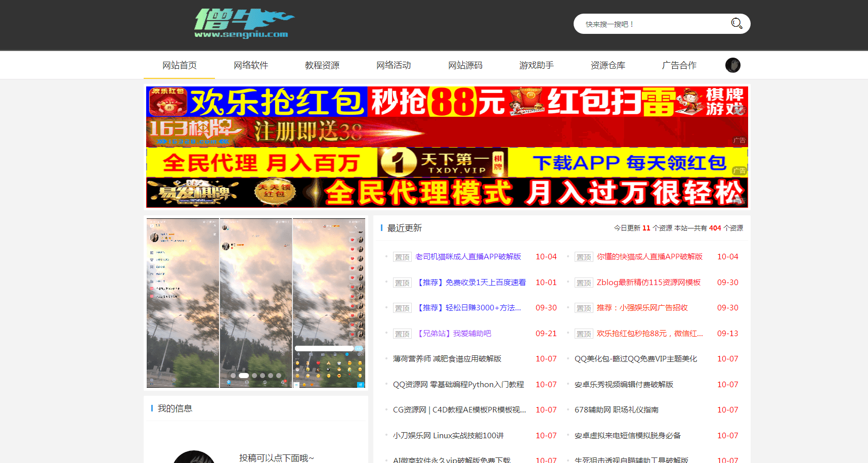The width and height of the screenshot is (868, 463).
Task: Click the 欢乐抢红包 banner ad
Action: point(447,102)
